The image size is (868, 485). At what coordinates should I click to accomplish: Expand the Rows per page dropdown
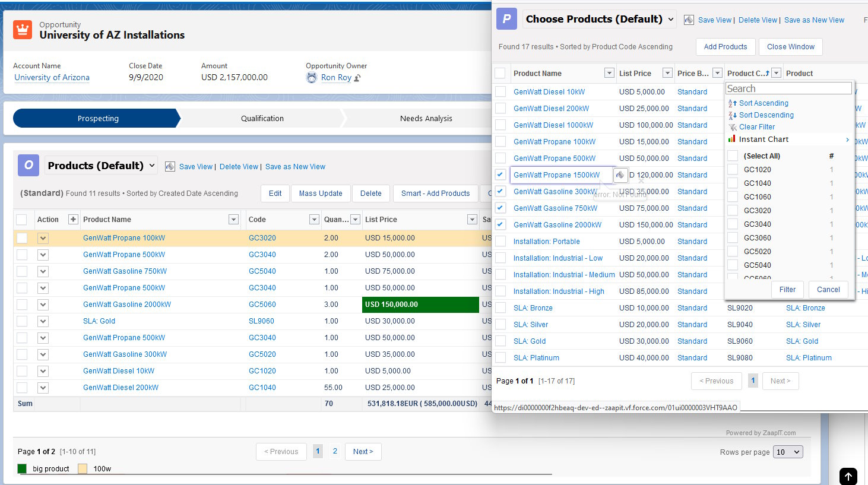pyautogui.click(x=788, y=452)
